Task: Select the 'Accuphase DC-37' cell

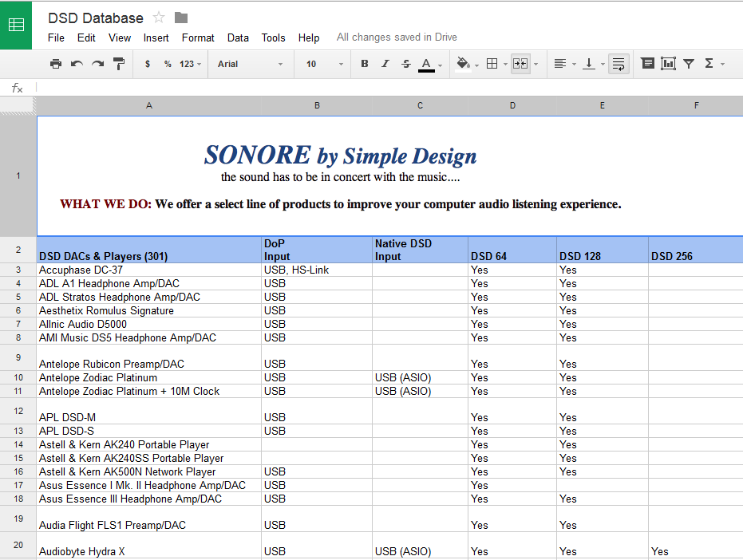Action: [x=148, y=270]
